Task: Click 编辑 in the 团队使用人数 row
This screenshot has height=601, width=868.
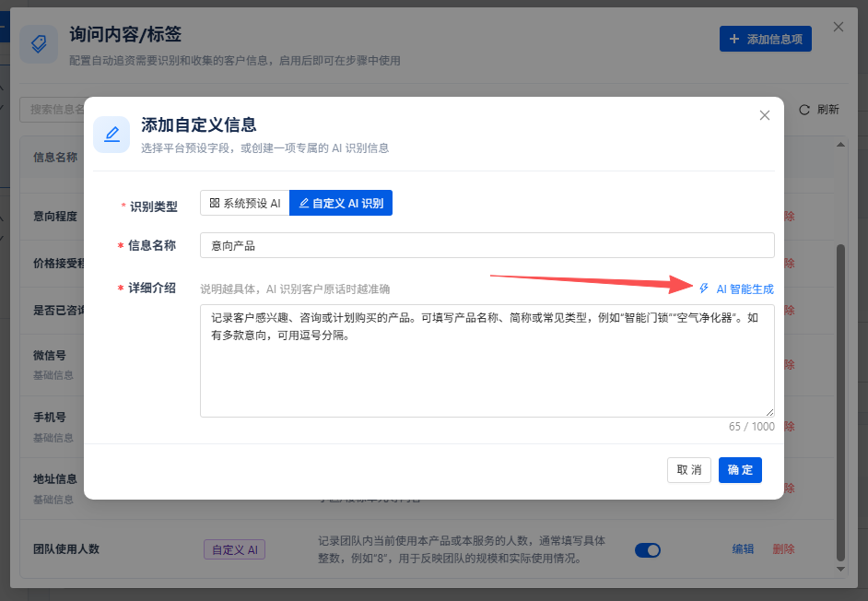Action: 743,549
